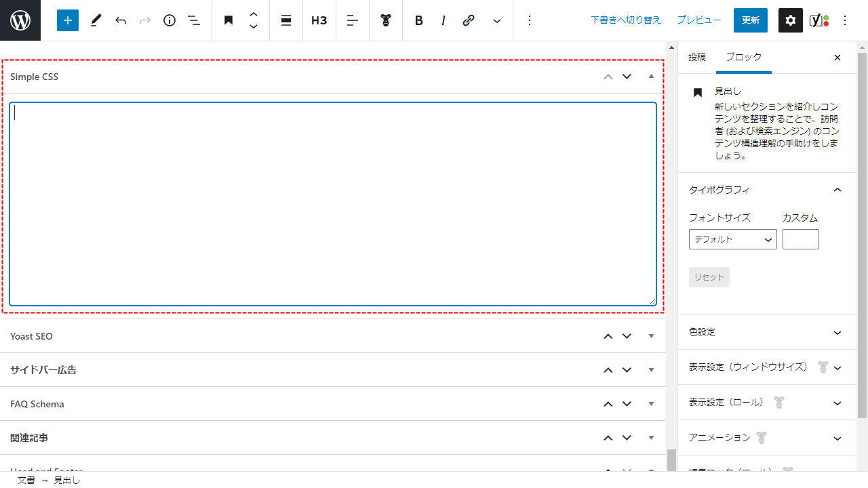Click the プレビュー preview button
868x488 pixels.
[699, 20]
